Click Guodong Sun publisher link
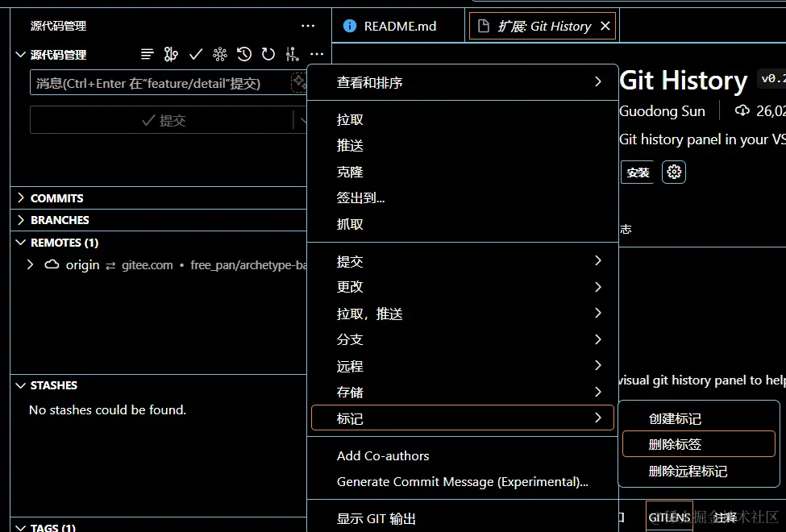The image size is (786, 532). click(x=662, y=111)
